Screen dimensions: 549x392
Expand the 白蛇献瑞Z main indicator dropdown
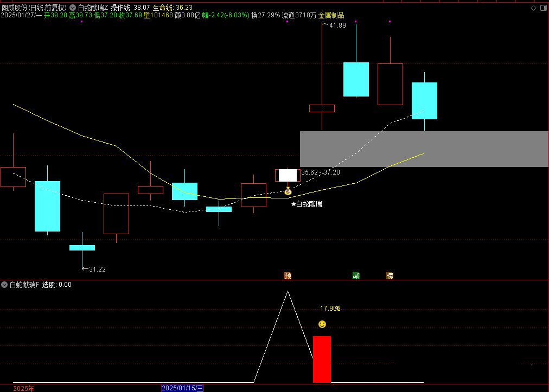(x=73, y=8)
